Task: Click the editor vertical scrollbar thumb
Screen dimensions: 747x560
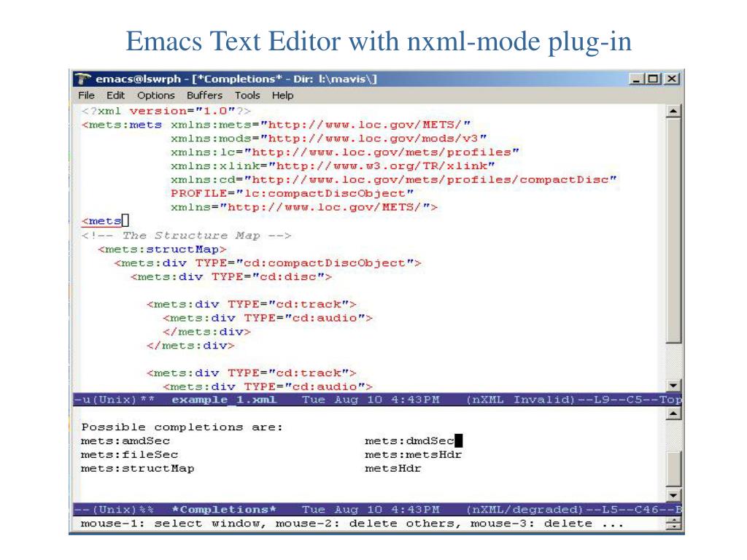Action: coord(673,230)
